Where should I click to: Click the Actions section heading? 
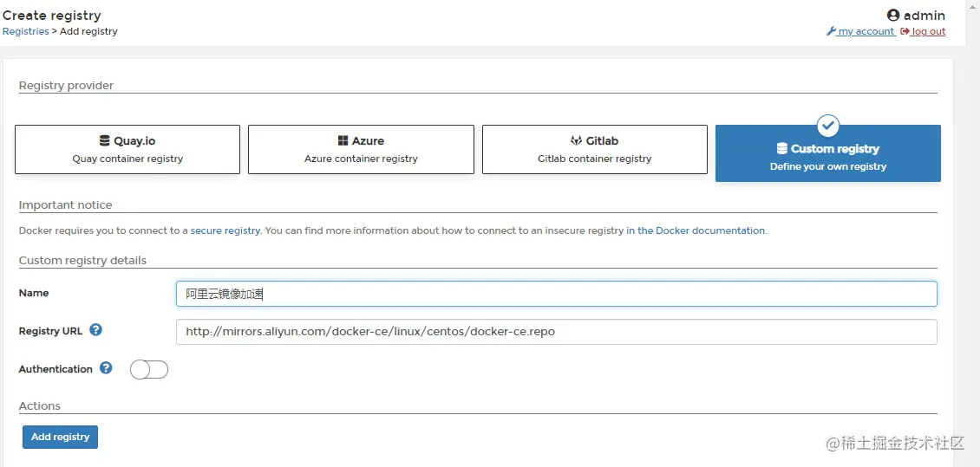(x=39, y=405)
